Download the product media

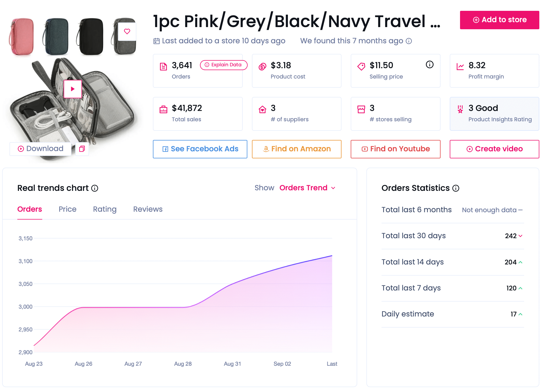coord(41,149)
